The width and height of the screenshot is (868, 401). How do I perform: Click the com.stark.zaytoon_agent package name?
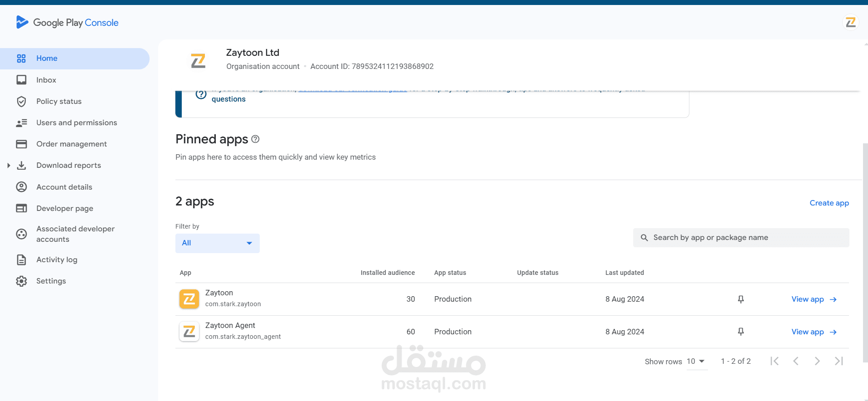click(243, 337)
